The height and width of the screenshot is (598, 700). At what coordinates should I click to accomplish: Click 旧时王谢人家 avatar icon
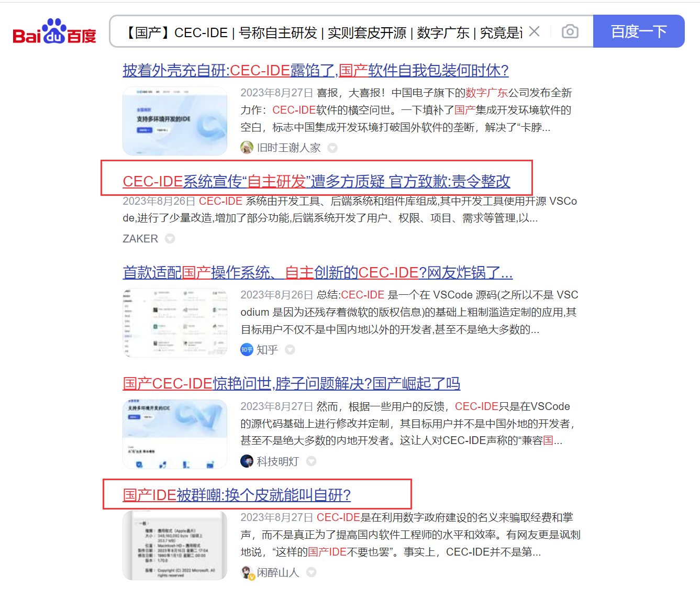pos(247,148)
